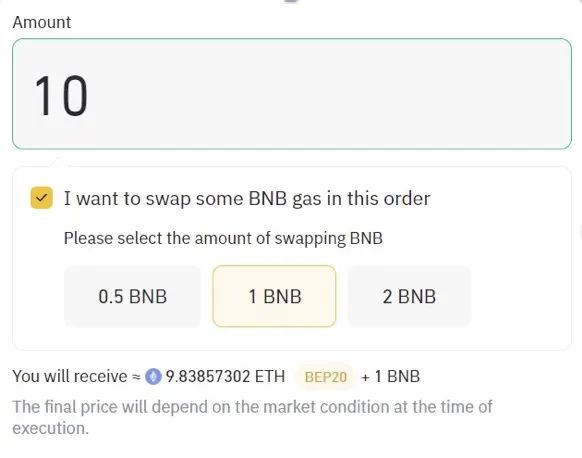Click the 'You will receive' label
This screenshot has width=582, height=458.
[70, 376]
